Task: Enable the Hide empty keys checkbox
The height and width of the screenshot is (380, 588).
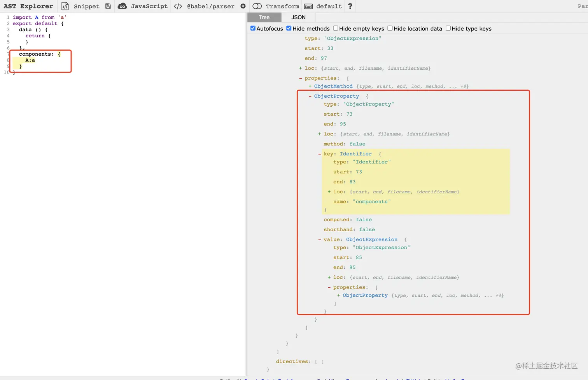Action: point(336,28)
